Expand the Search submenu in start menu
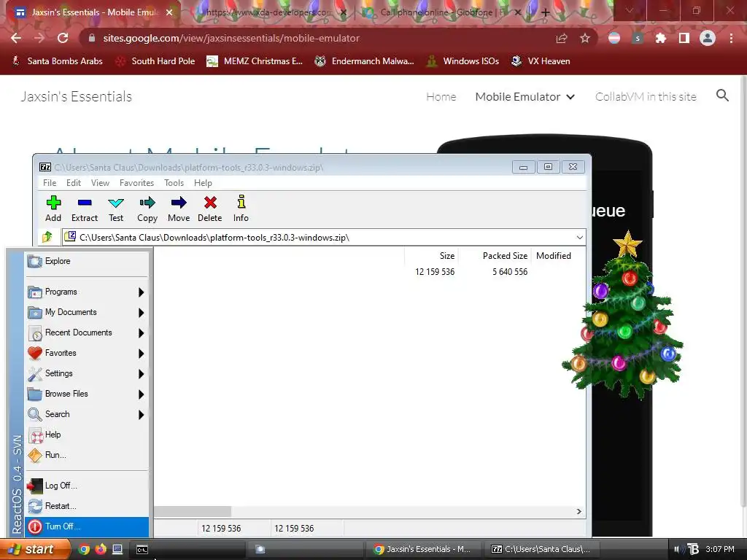747x560 pixels. [87, 415]
